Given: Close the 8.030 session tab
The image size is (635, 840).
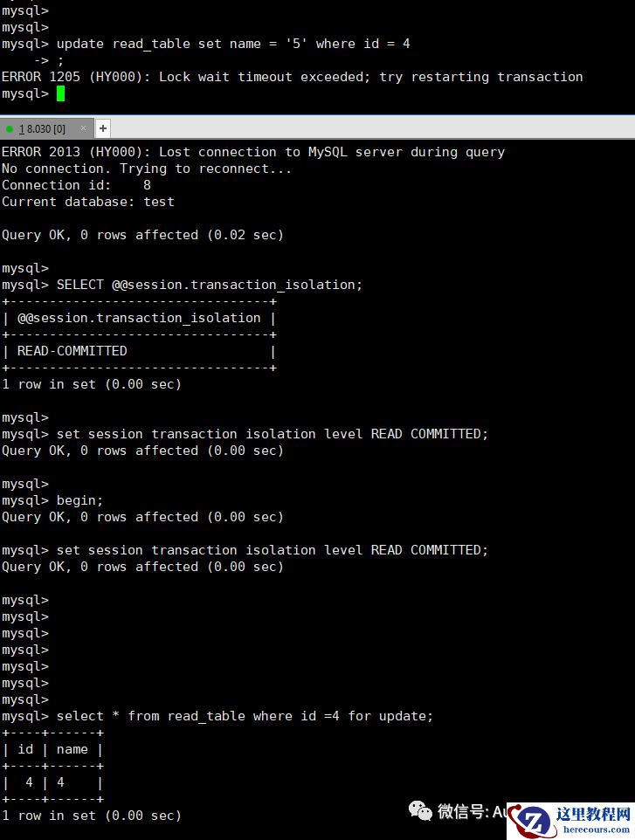Looking at the screenshot, I should 83,128.
